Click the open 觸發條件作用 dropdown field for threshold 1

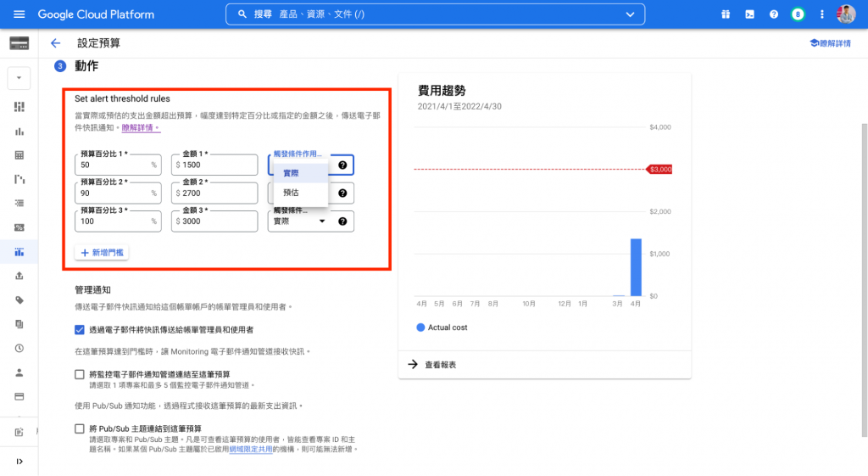point(310,165)
